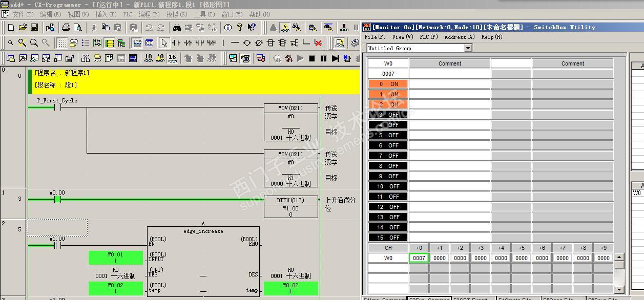Switch display to hexadecimal 16 format

172,58
